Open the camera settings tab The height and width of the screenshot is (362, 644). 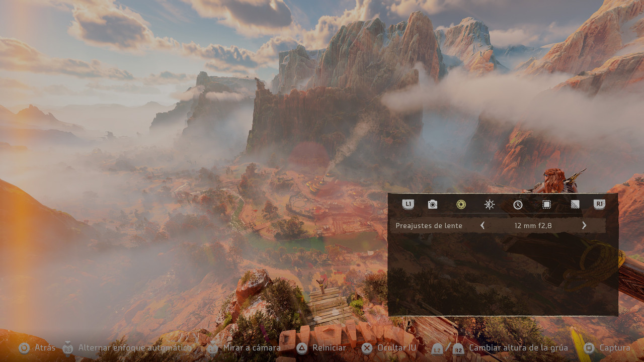pos(433,204)
